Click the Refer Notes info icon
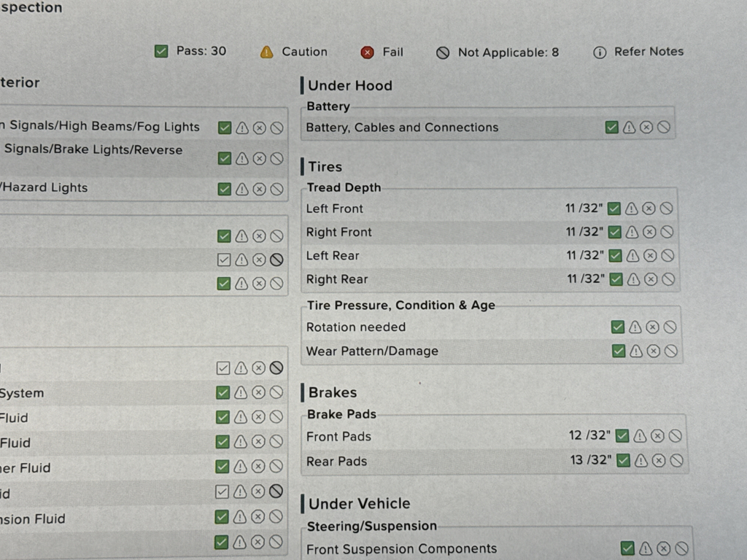 tap(600, 52)
